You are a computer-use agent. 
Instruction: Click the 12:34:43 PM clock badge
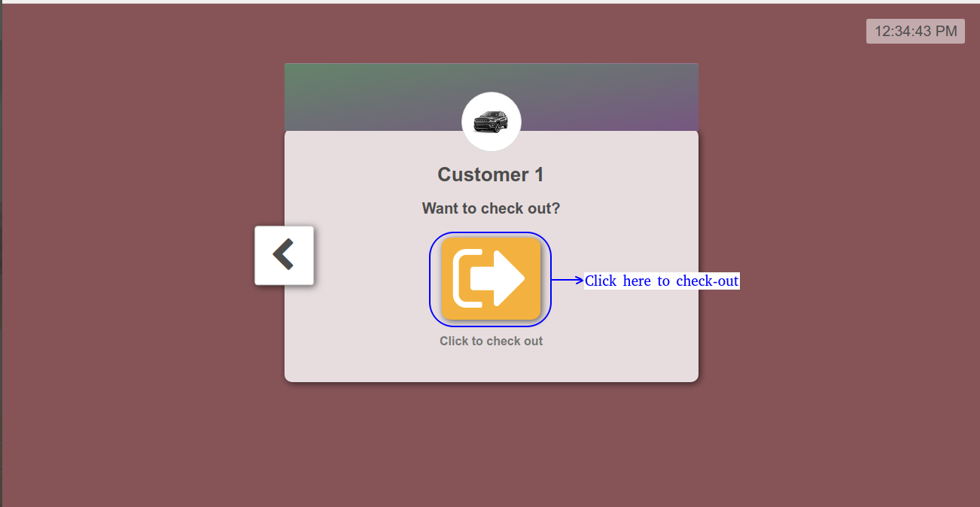(915, 31)
